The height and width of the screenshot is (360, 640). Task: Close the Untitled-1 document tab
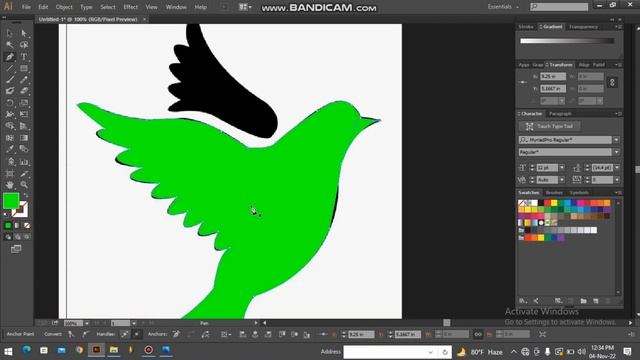[144, 19]
